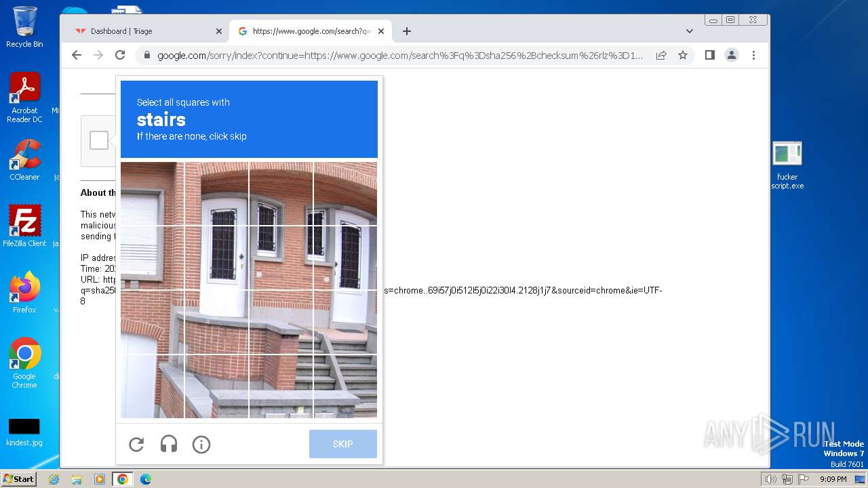Select captcha tile with garage door
Viewport: 868px width, 488px height.
(x=153, y=386)
